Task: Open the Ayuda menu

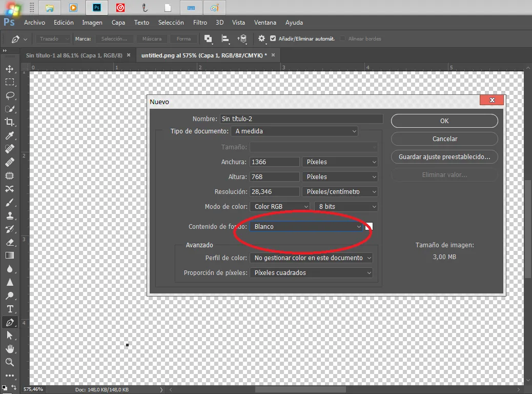Action: coord(294,23)
